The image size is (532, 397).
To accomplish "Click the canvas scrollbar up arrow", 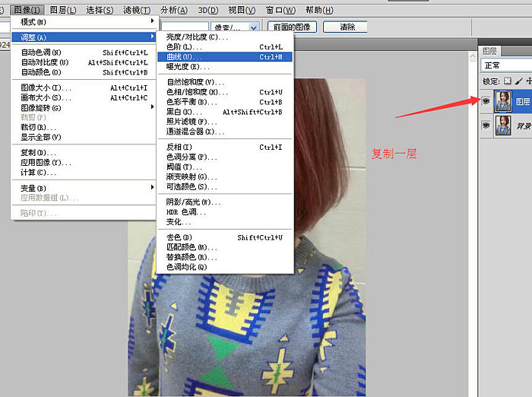I will 473,56.
